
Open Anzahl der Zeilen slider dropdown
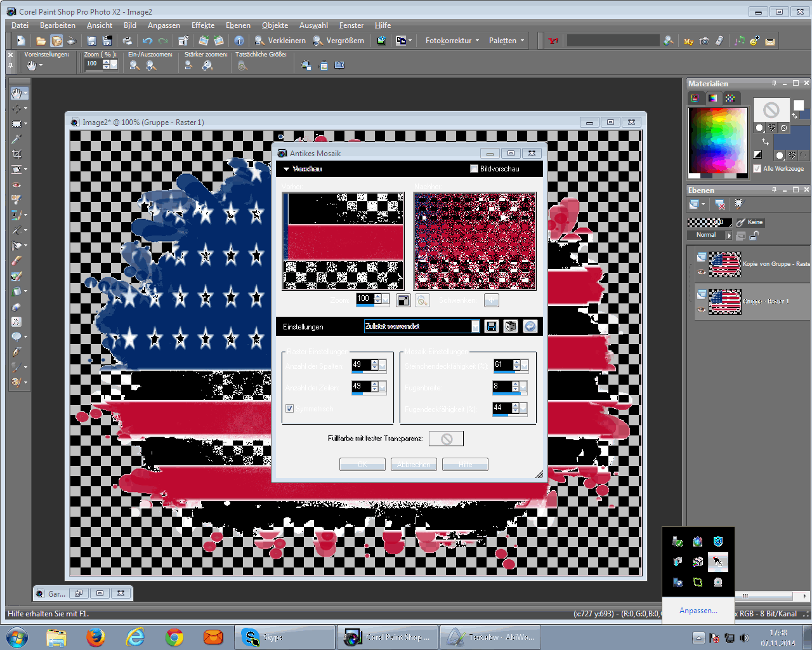tap(383, 387)
